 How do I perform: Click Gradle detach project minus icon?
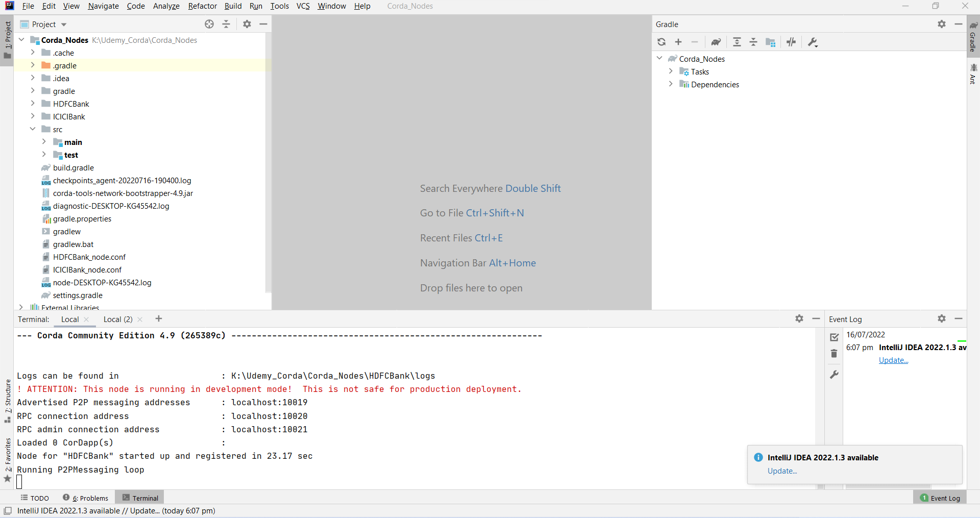coord(695,42)
